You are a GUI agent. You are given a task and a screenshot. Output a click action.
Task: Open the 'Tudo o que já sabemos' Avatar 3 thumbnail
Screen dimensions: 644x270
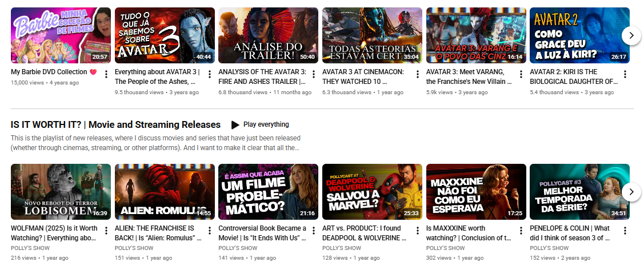[x=165, y=35]
